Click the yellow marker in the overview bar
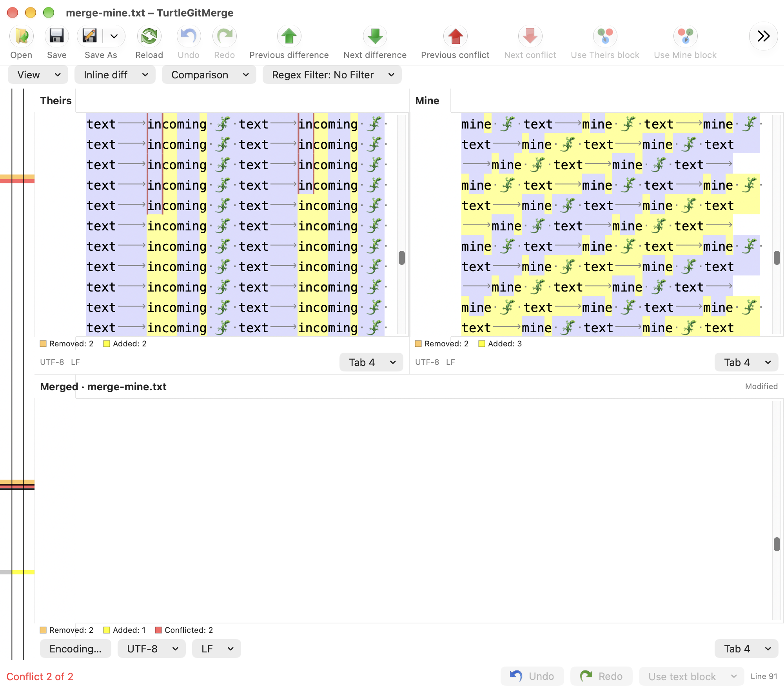This screenshot has width=784, height=692. (24, 572)
